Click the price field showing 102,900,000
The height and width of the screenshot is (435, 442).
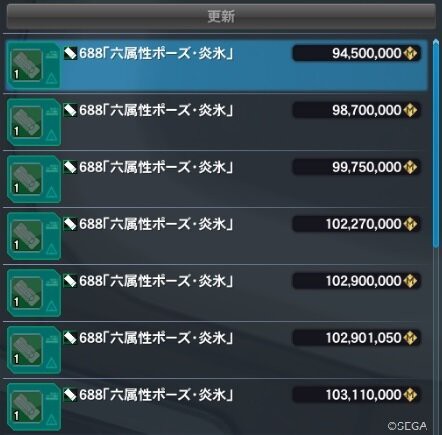coord(356,281)
